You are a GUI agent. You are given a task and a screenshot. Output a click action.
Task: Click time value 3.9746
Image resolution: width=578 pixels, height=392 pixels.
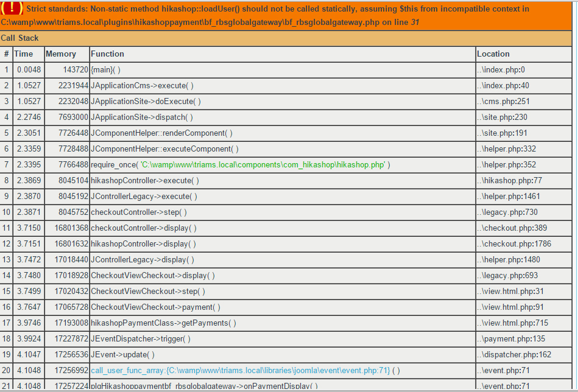click(29, 323)
